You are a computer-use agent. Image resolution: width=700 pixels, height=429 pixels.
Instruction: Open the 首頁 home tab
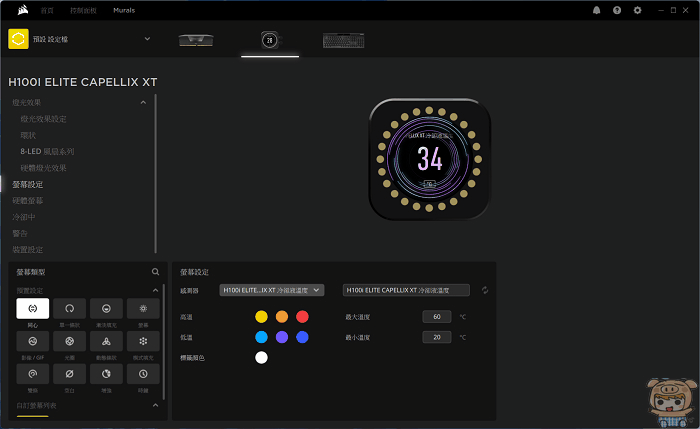tap(47, 10)
